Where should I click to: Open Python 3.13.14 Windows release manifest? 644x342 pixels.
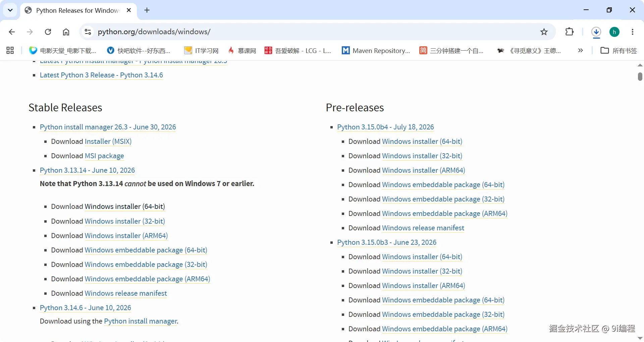126,293
